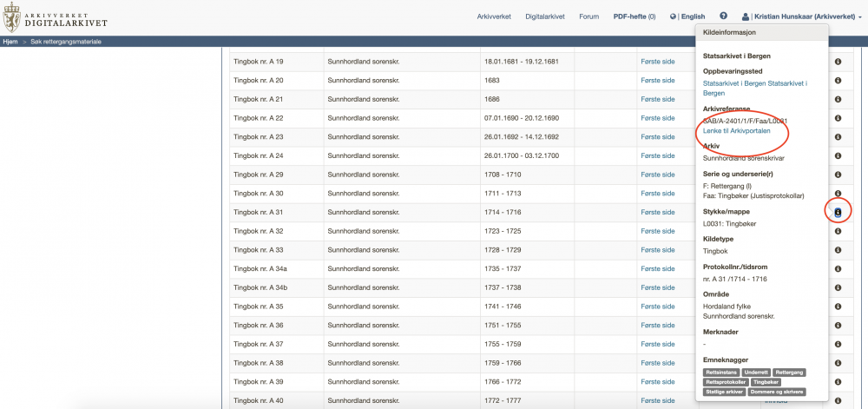View Kildeinformasjon for Tingbok nr. A 33
The height and width of the screenshot is (409, 868).
tap(838, 249)
